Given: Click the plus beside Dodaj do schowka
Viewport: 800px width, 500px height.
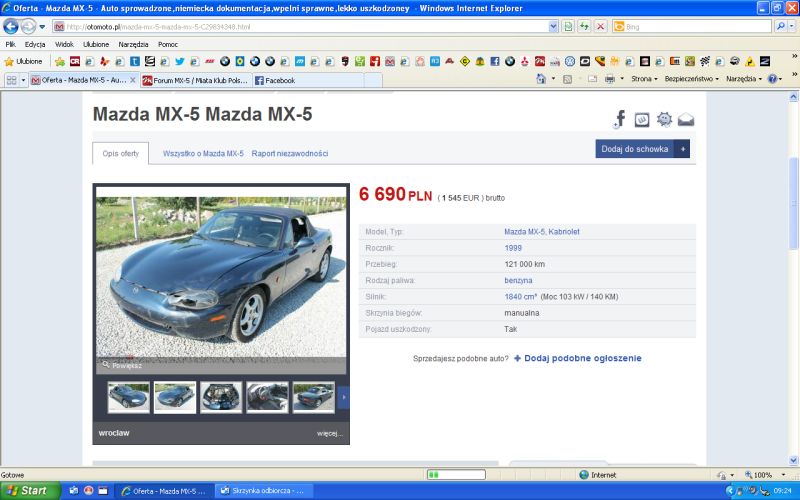Looking at the screenshot, I should coord(682,149).
